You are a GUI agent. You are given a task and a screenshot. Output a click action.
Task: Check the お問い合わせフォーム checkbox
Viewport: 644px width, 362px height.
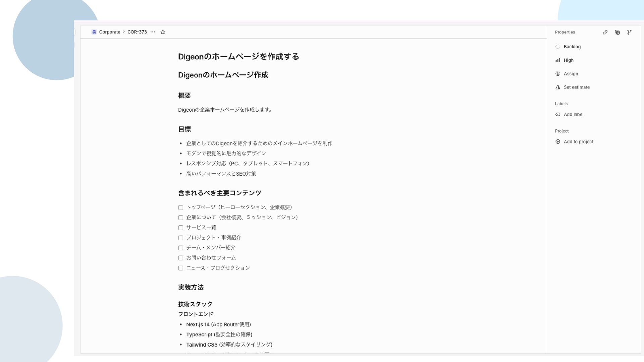click(180, 258)
